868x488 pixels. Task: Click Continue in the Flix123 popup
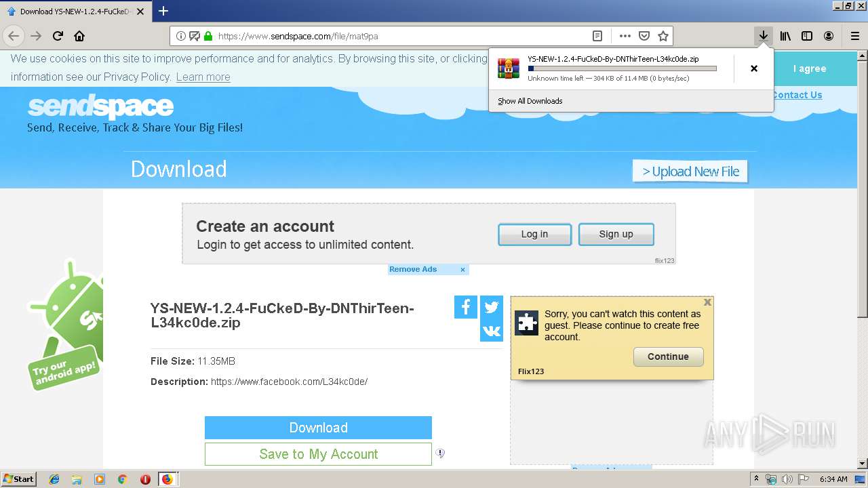point(668,357)
